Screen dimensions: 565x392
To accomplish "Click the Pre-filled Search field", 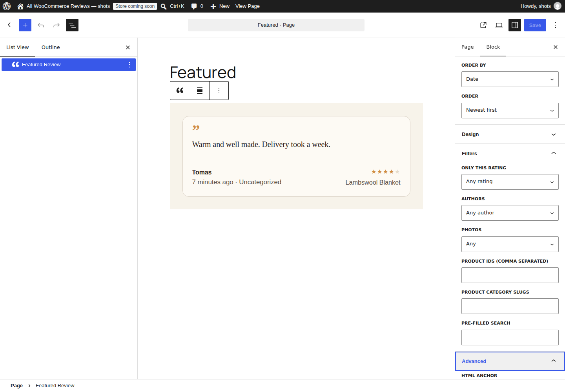I will [510, 338].
